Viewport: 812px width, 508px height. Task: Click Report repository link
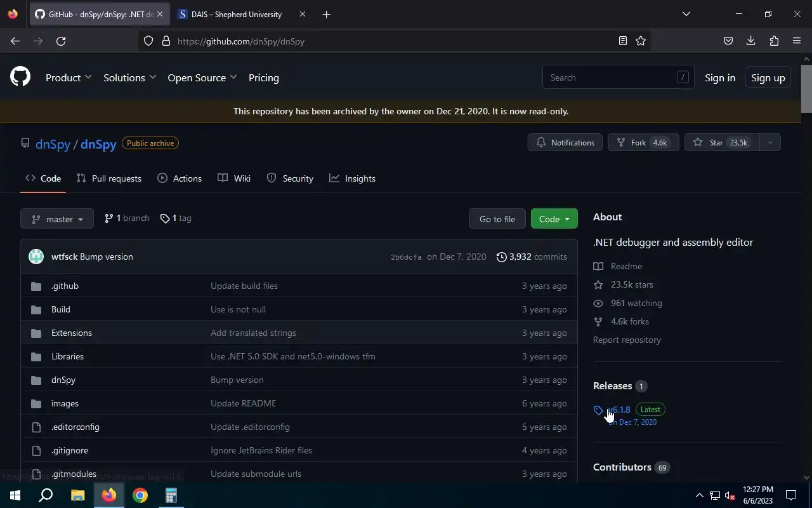click(x=627, y=340)
